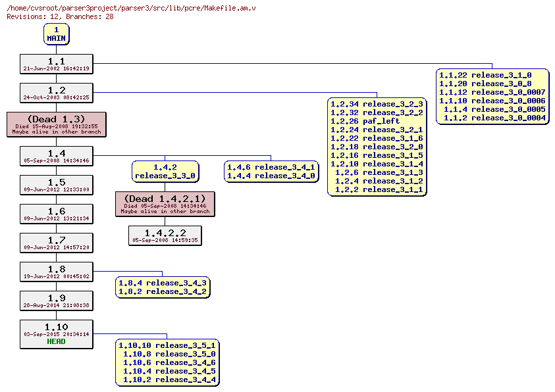555x392 pixels.
Task: Open branch 1.4.6 release_3_4_1
Action: 271,167
